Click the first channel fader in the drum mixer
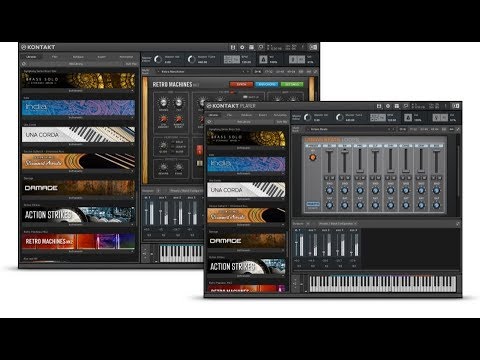This screenshot has width=480, height=360. [329, 161]
